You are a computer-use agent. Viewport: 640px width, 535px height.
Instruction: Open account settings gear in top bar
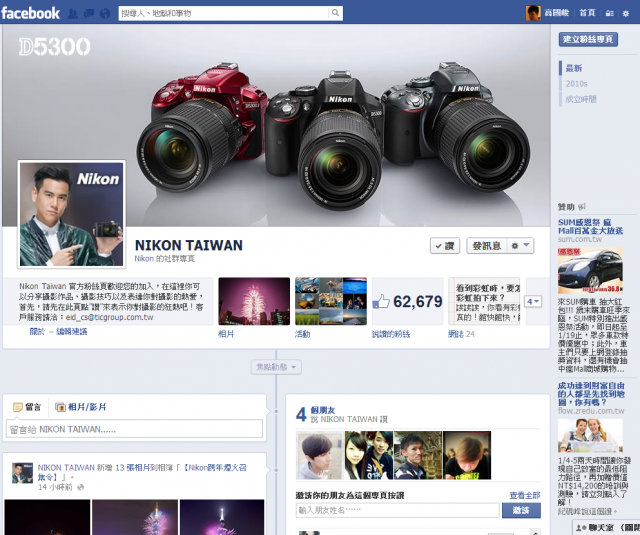pos(625,13)
